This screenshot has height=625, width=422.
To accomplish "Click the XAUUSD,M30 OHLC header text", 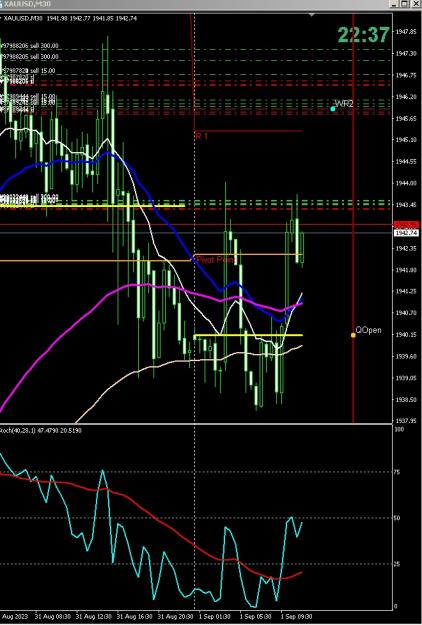I will click(x=70, y=18).
